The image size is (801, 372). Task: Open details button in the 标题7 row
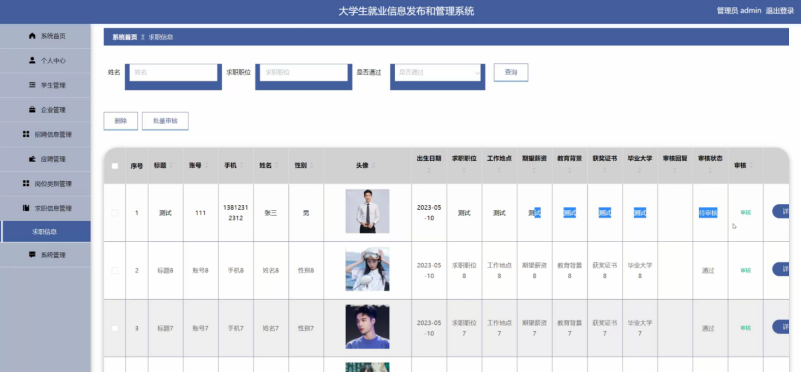[781, 327]
